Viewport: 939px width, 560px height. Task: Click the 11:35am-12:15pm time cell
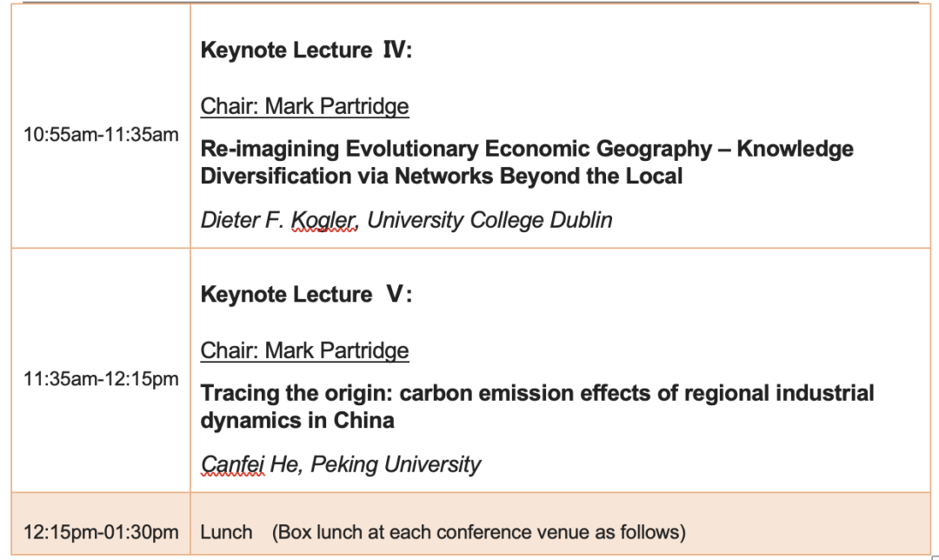pyautogui.click(x=101, y=379)
